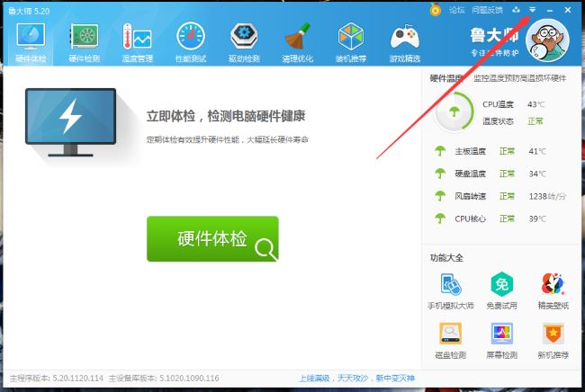
Task: Open the 游戏精选 tab
Action: (404, 42)
